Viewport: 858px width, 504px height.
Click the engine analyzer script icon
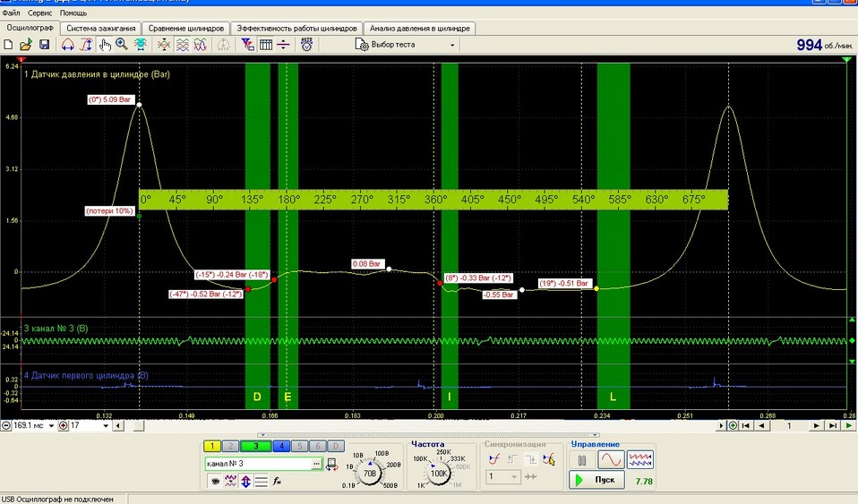306,45
